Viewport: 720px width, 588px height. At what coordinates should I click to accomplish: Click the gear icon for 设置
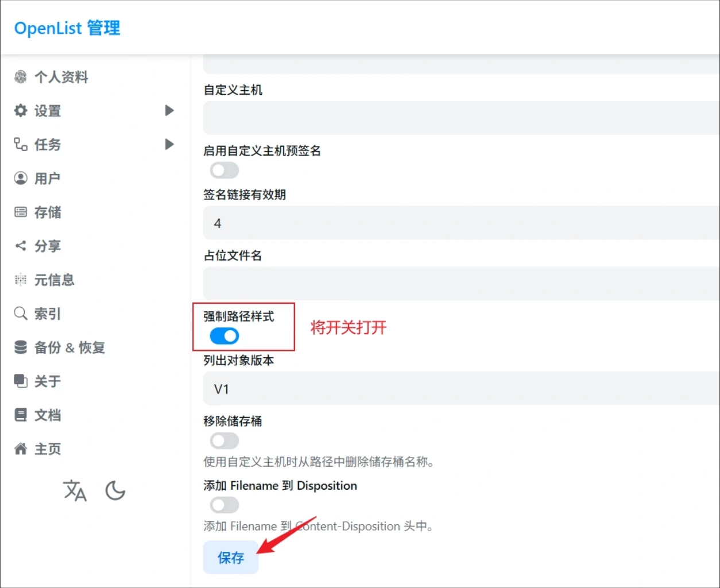click(x=21, y=111)
